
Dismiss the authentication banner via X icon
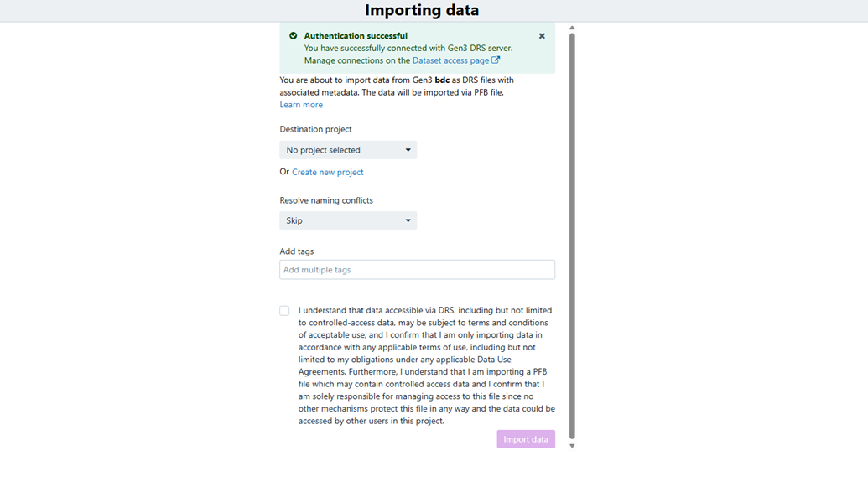point(542,36)
